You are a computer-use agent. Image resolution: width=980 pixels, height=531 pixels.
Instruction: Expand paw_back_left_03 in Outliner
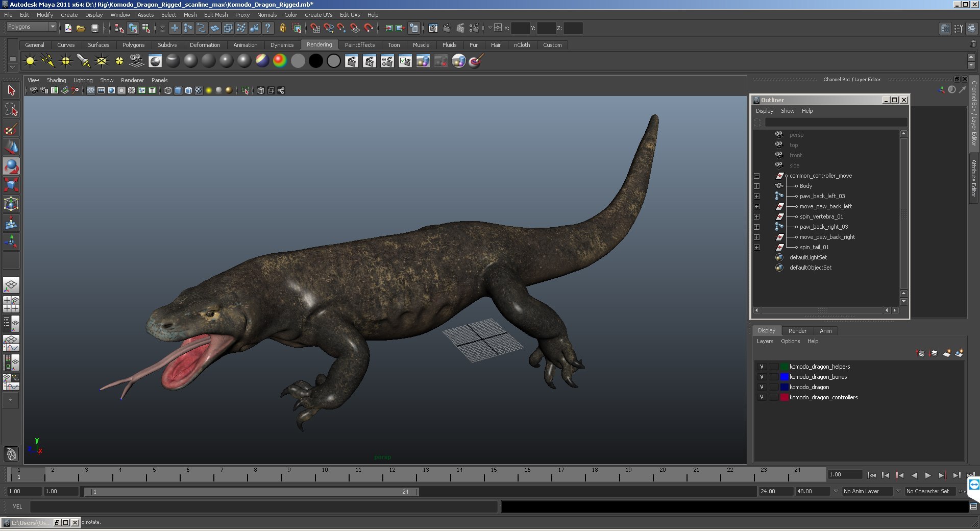coord(757,196)
